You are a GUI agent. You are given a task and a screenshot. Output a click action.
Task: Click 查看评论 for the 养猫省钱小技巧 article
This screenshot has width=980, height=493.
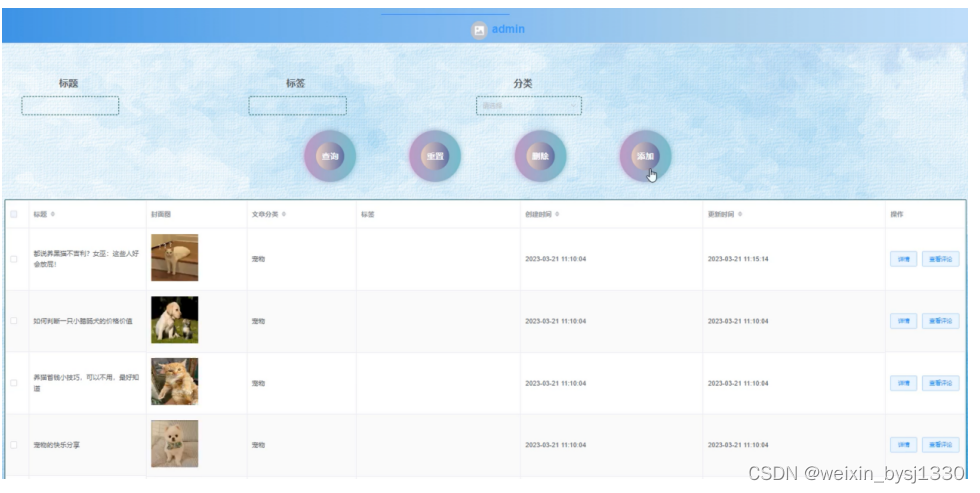(941, 383)
